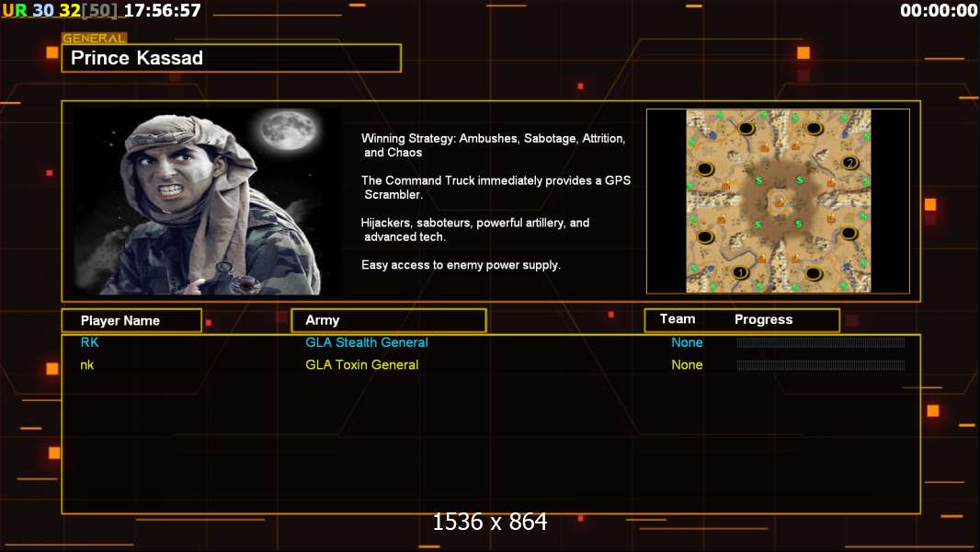Click the Player Name column header
The image size is (980, 552).
(131, 321)
